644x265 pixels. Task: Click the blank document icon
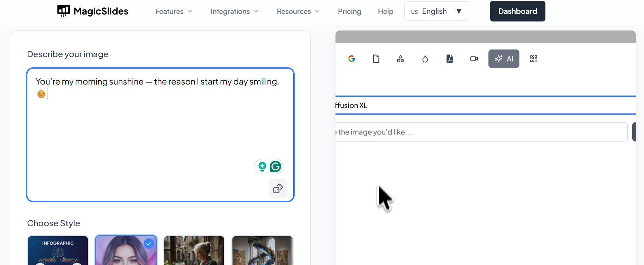pyautogui.click(x=376, y=59)
